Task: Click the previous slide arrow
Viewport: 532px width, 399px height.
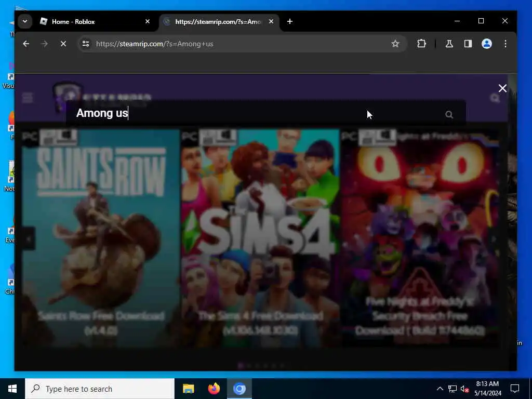Action: pyautogui.click(x=29, y=238)
